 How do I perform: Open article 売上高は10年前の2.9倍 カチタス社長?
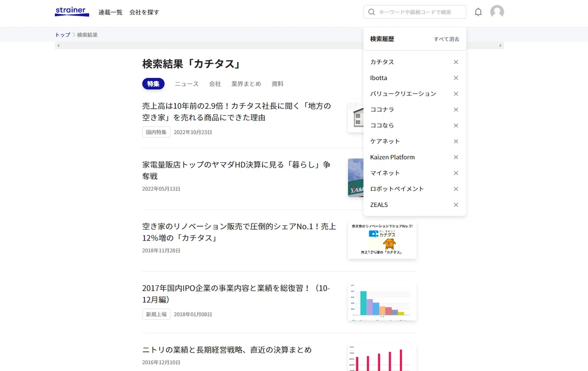[x=237, y=112]
